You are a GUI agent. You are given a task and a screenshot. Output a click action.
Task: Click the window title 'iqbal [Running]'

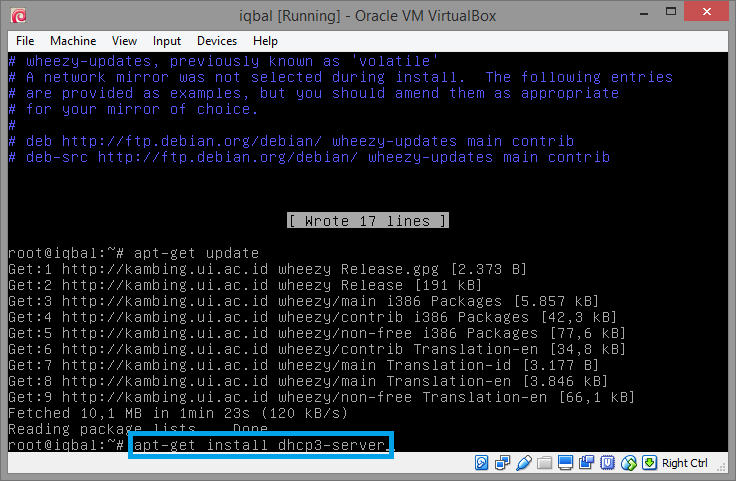[367, 16]
